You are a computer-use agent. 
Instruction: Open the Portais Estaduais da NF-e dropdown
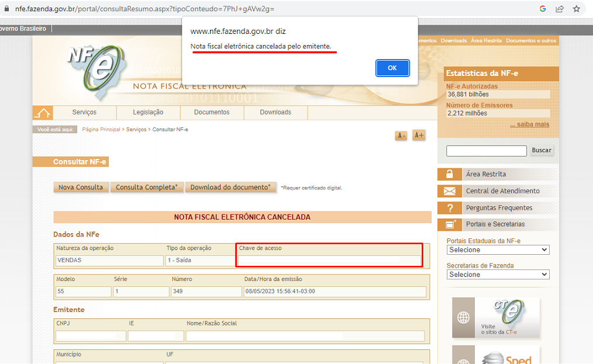(498, 250)
